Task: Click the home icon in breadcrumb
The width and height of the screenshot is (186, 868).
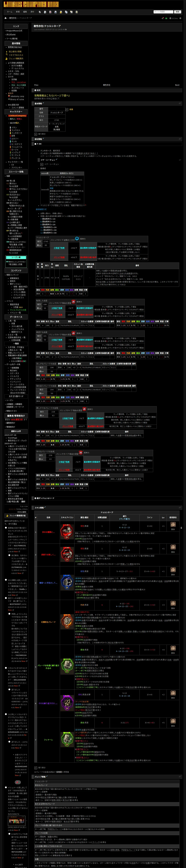Action: (x=5, y=18)
